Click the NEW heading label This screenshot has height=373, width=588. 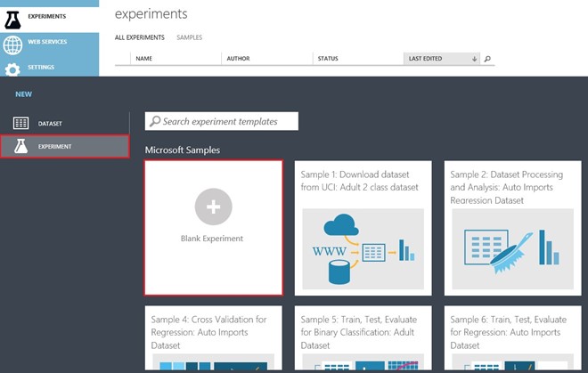pyautogui.click(x=24, y=94)
